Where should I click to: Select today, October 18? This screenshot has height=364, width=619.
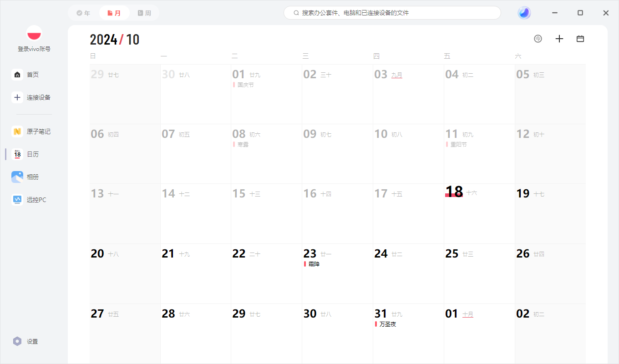479,213
